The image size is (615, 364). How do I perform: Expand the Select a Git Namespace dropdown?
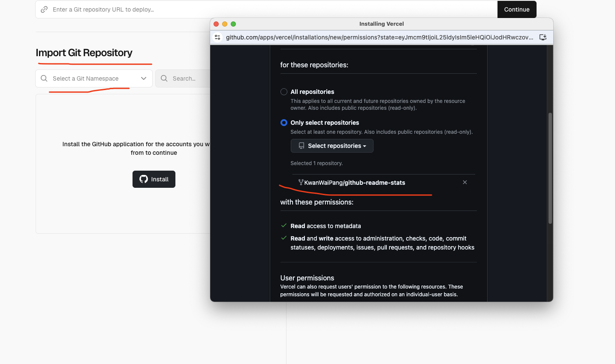(94, 78)
